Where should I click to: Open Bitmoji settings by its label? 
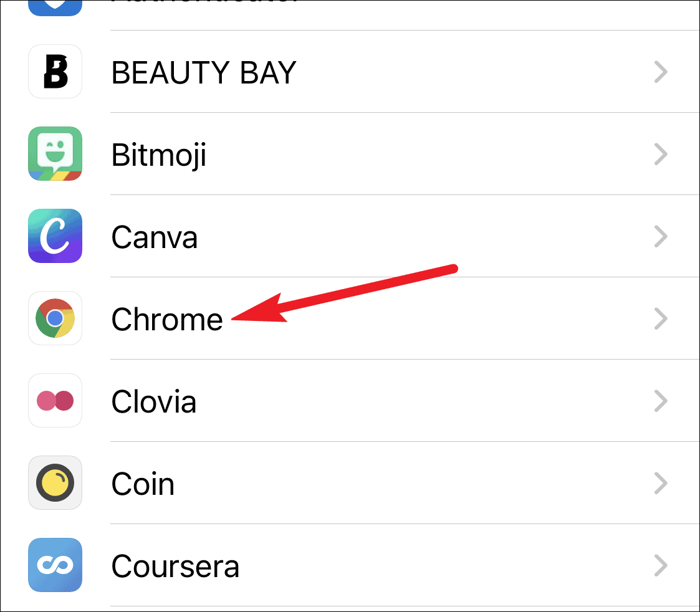pos(158,156)
